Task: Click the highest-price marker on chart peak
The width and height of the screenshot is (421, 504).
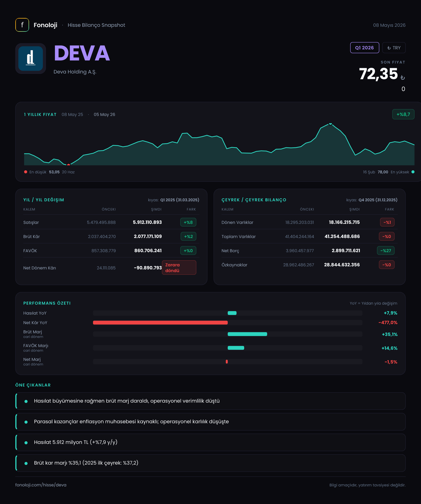Action: [x=330, y=124]
